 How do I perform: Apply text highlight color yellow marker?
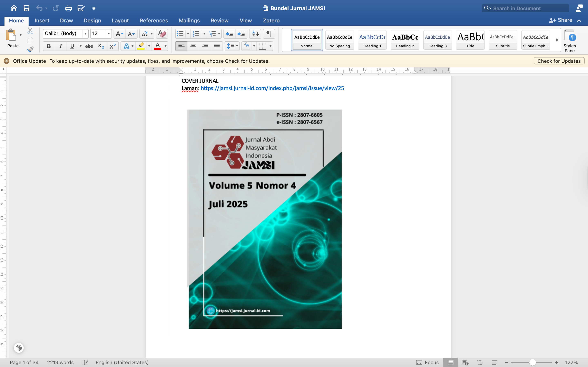click(x=141, y=46)
